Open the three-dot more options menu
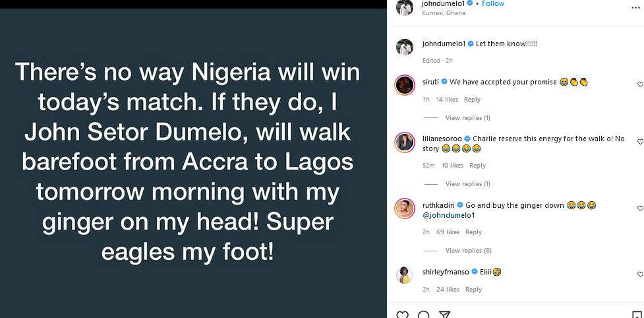 pyautogui.click(x=635, y=7)
